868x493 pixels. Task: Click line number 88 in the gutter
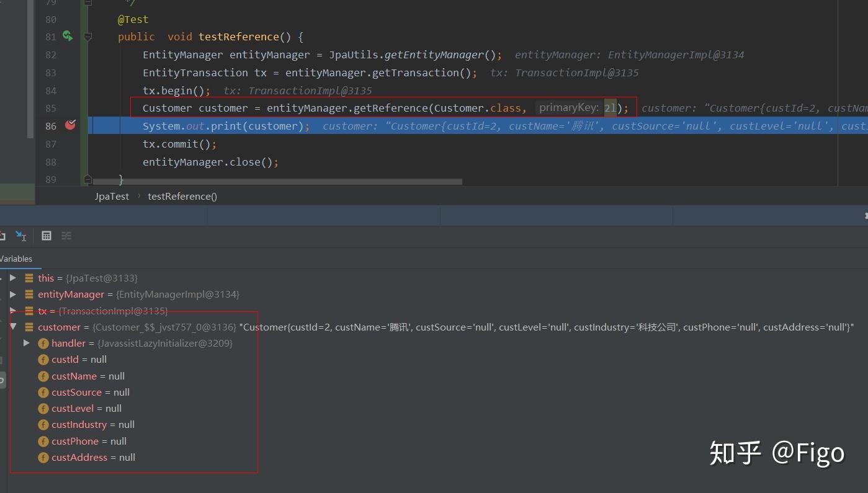(x=51, y=162)
